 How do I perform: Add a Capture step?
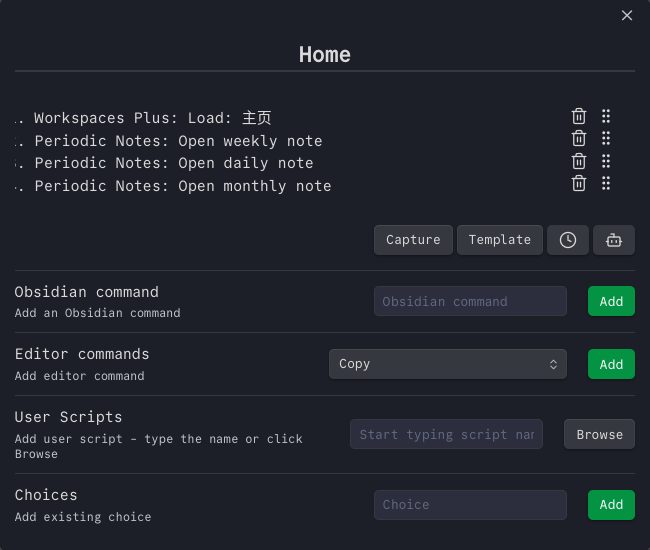click(413, 240)
